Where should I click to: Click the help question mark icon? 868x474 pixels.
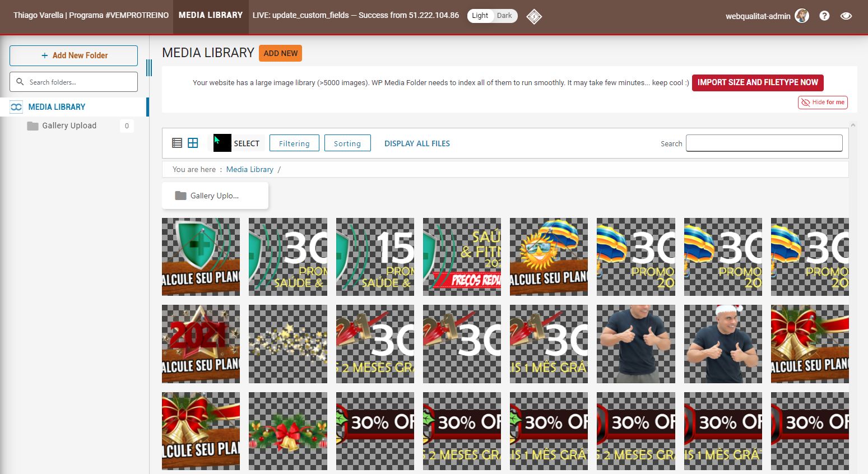coord(824,16)
